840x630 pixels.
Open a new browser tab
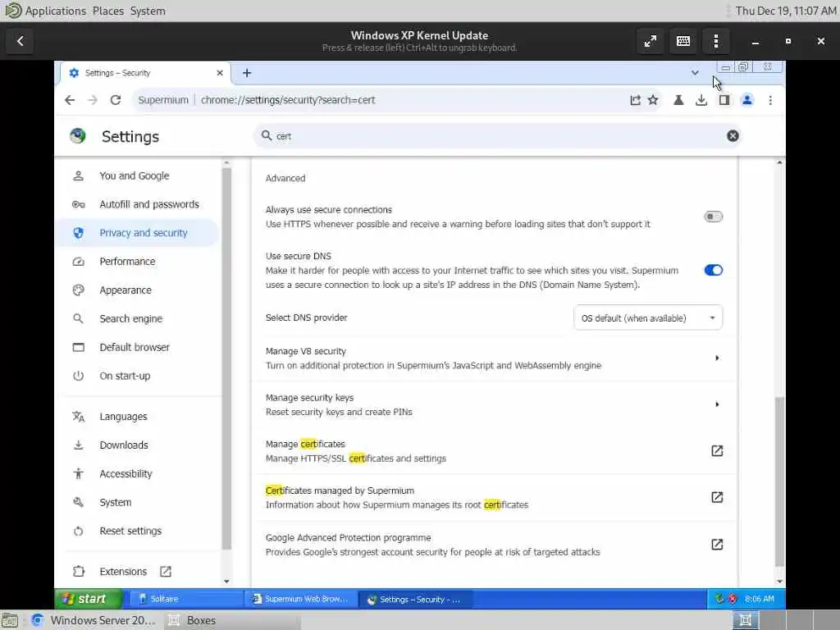247,73
